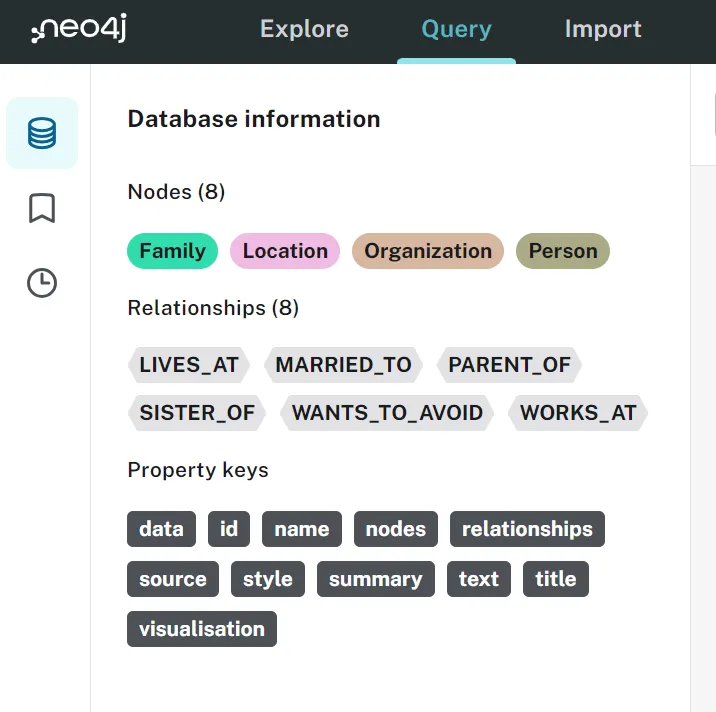Click the 'name' property key
716x712 pixels.
pyautogui.click(x=301, y=529)
